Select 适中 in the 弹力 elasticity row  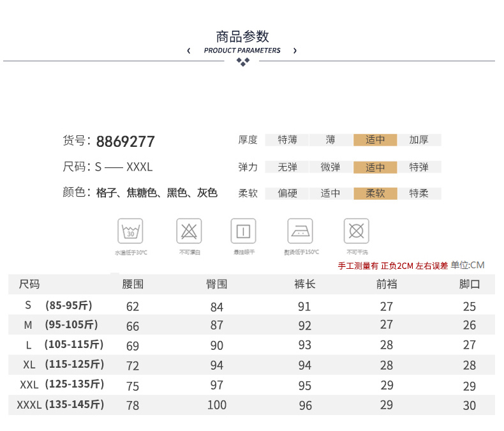(x=375, y=167)
